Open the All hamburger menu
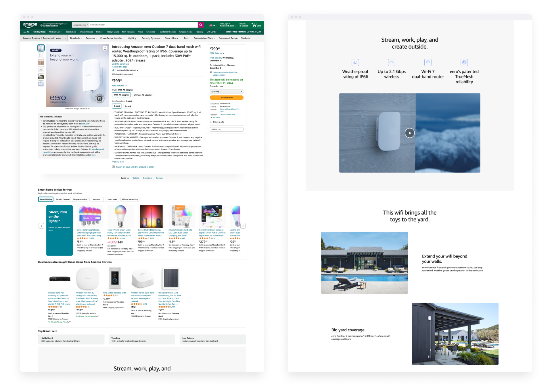 point(26,32)
